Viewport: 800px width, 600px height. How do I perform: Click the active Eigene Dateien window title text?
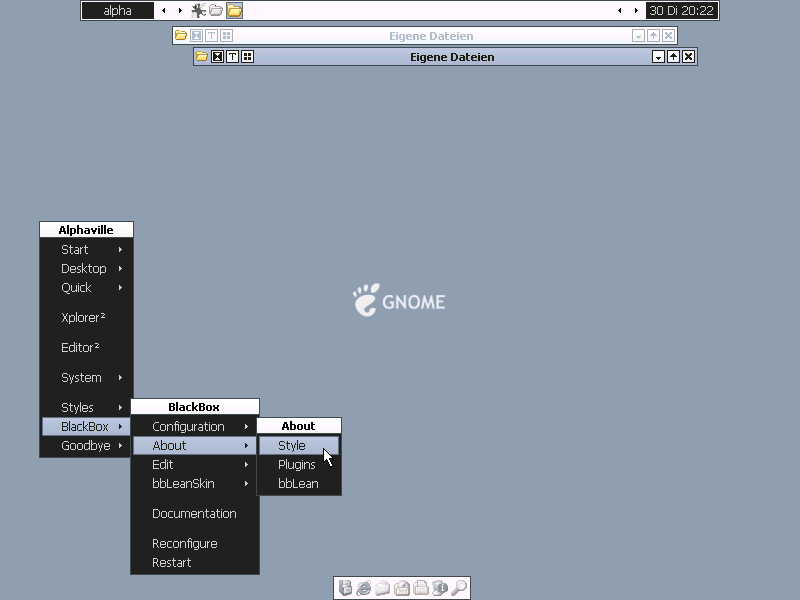[452, 57]
